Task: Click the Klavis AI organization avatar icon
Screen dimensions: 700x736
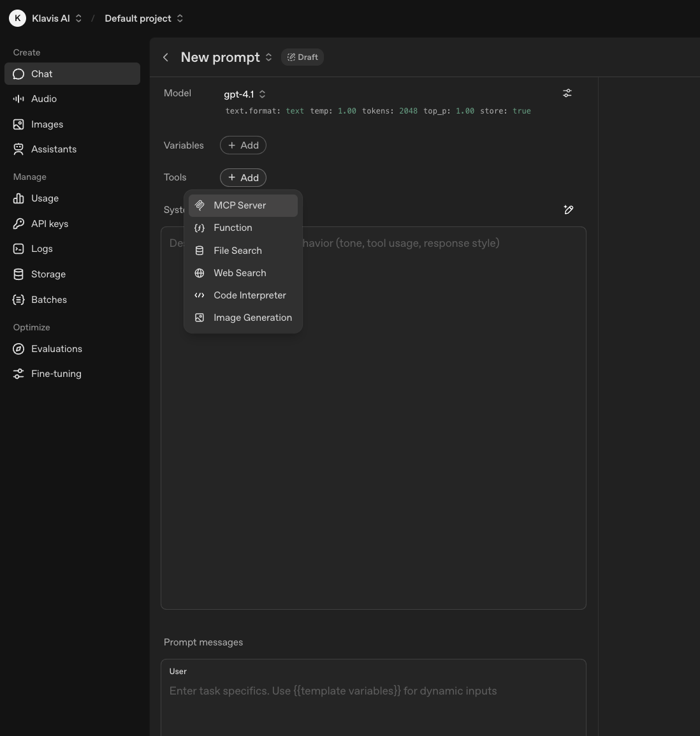Action: click(17, 18)
